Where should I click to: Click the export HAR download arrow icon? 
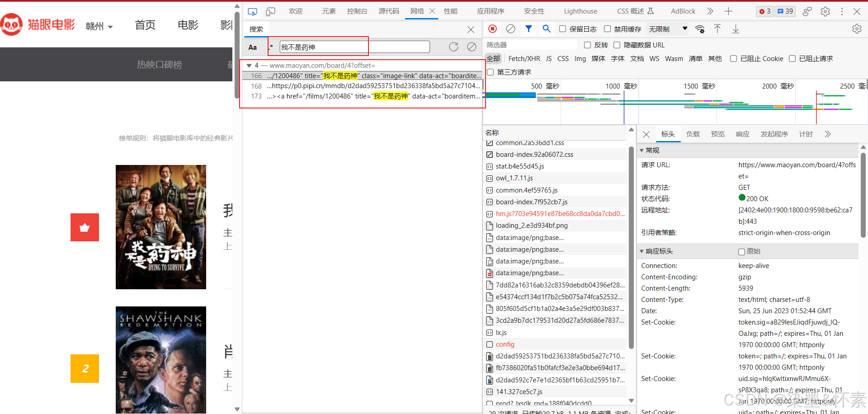[736, 29]
